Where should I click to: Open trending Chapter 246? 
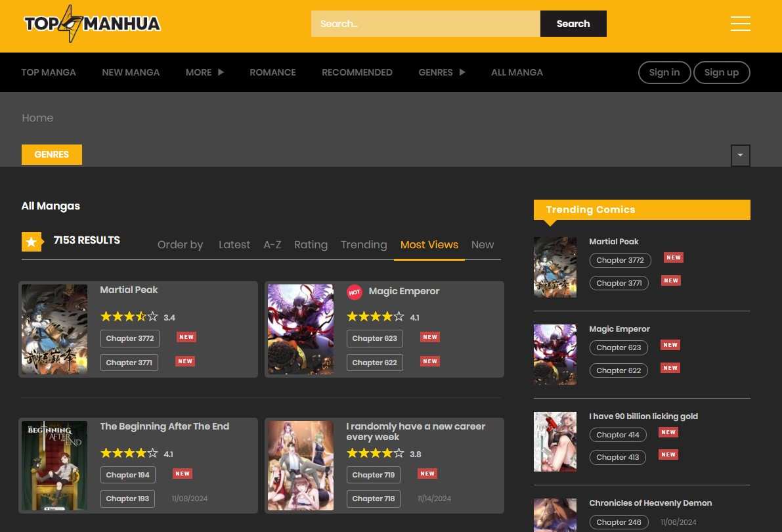[x=619, y=522]
